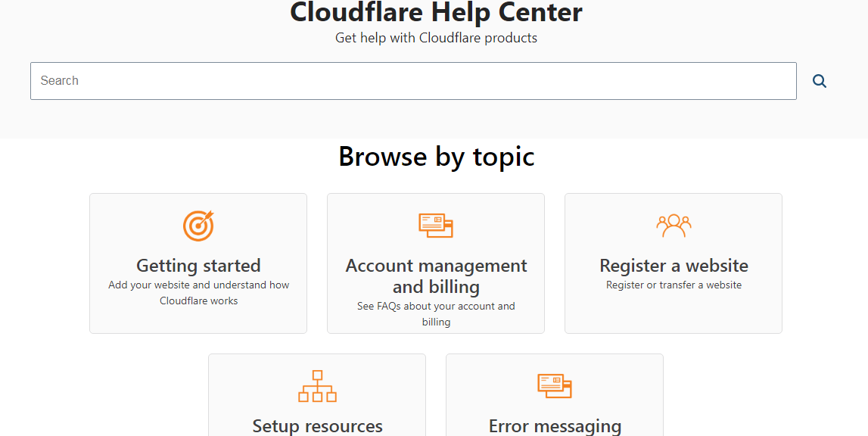Click 'Register or transfer a website' description

pos(674,285)
